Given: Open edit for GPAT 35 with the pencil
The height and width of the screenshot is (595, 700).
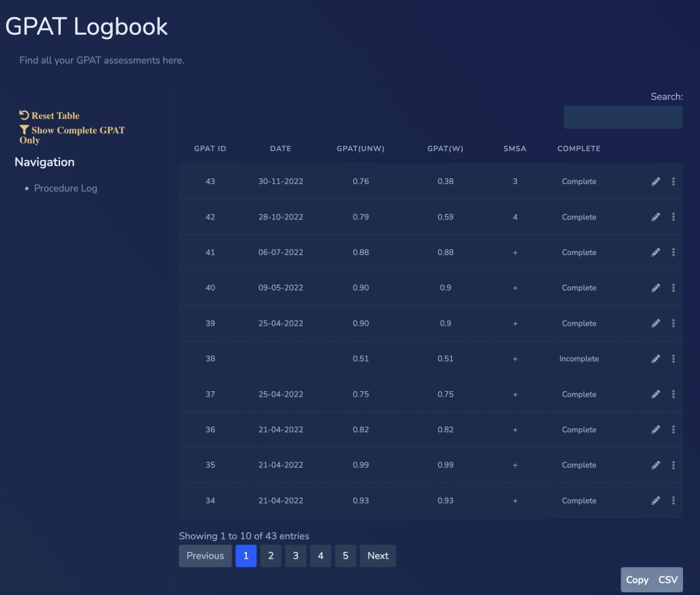Looking at the screenshot, I should (x=656, y=465).
